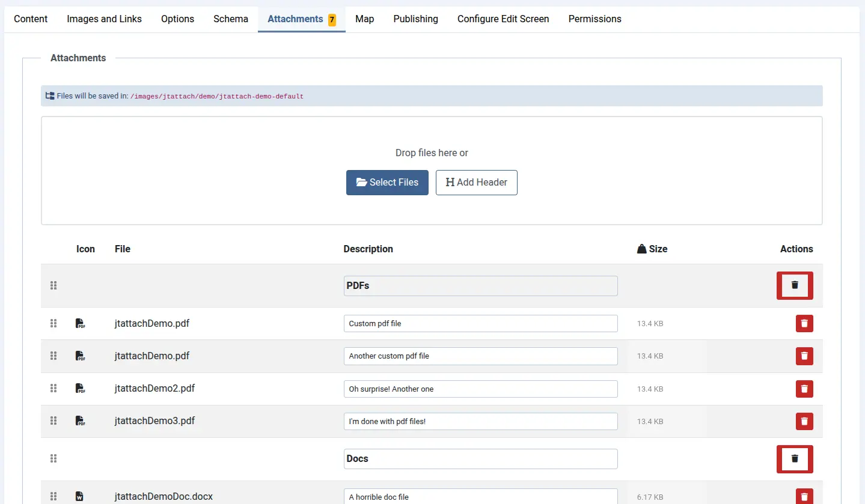Image resolution: width=865 pixels, height=504 pixels.
Task: Delete the PDFs header row
Action: pos(795,285)
